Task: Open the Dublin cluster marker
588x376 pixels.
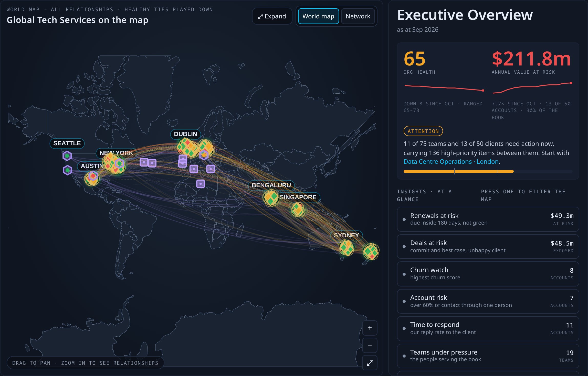Action: click(187, 148)
